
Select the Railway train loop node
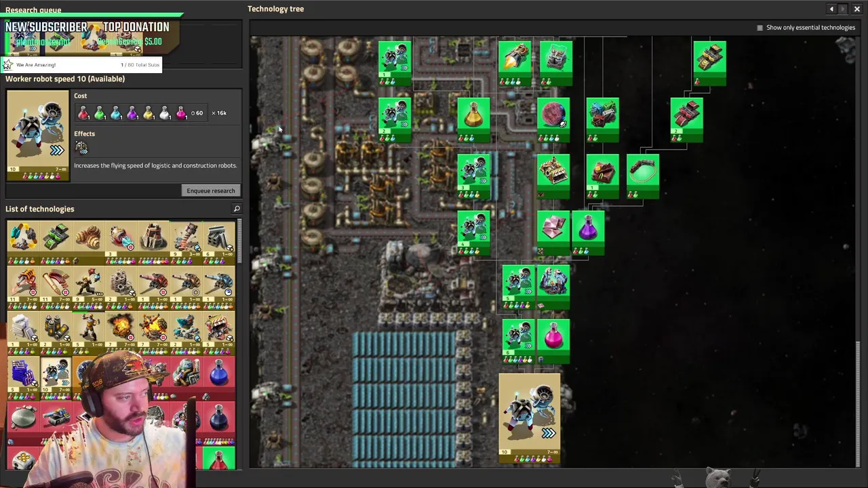coord(643,177)
